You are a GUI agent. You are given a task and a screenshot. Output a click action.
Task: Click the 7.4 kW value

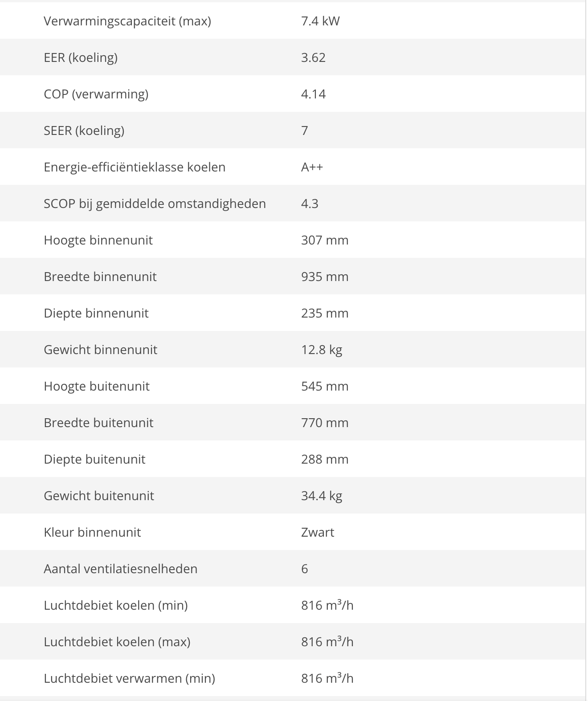[x=320, y=21]
